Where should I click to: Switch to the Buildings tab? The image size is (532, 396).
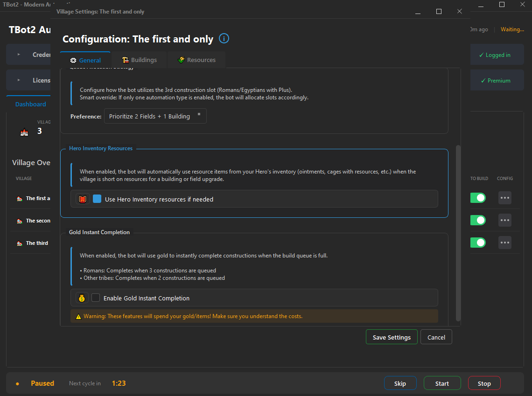point(139,60)
